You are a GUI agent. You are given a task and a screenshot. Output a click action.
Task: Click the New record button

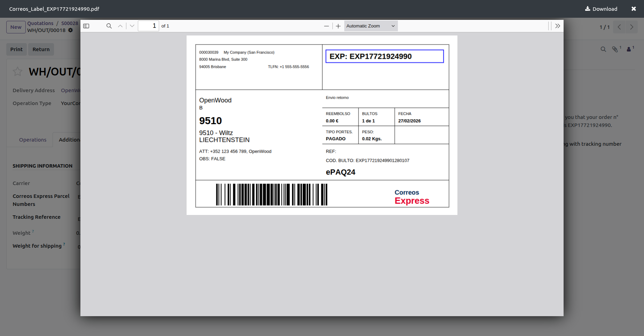tap(16, 27)
